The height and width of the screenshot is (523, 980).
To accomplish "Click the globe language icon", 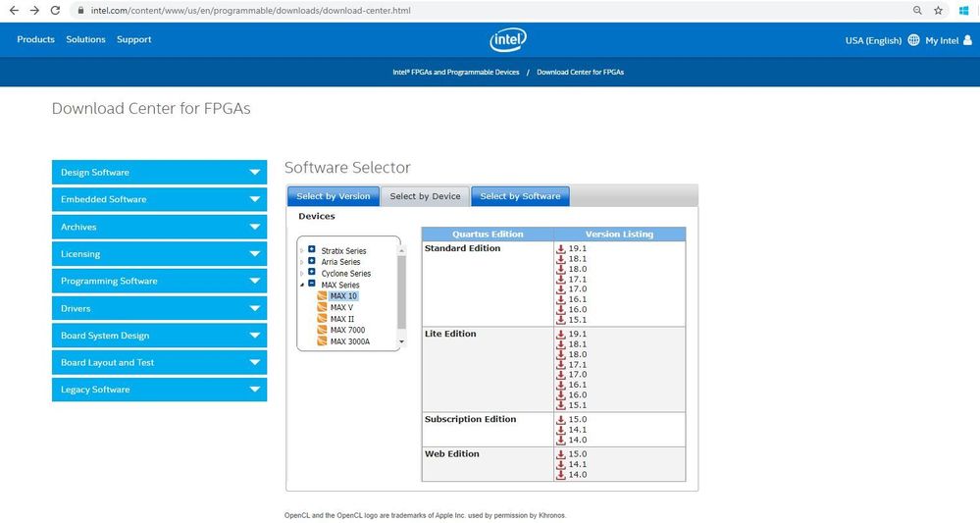I will click(913, 40).
